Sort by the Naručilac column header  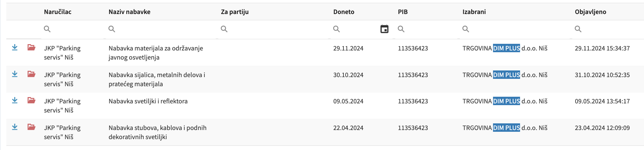[58, 12]
